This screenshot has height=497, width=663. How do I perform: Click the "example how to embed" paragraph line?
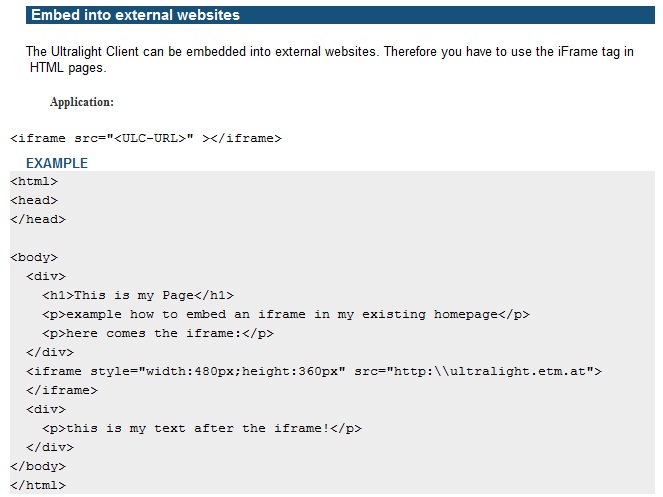click(x=286, y=314)
